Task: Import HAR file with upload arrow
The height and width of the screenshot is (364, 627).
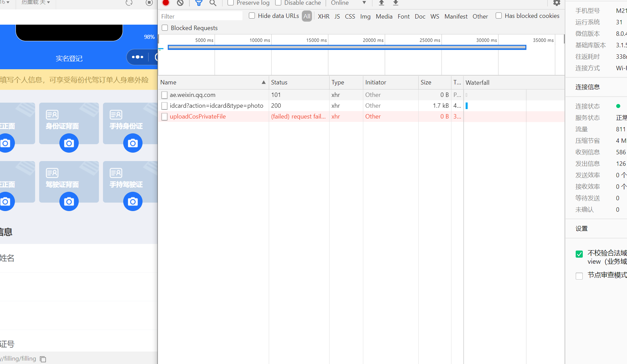Action: [382, 3]
